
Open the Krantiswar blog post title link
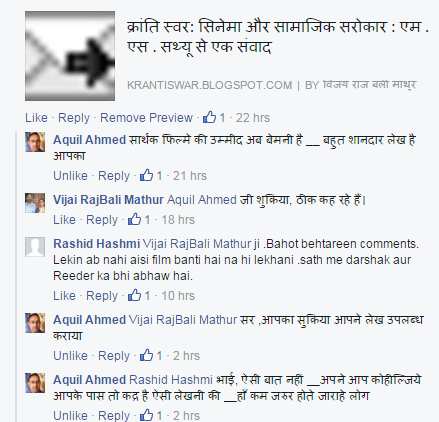278,37
